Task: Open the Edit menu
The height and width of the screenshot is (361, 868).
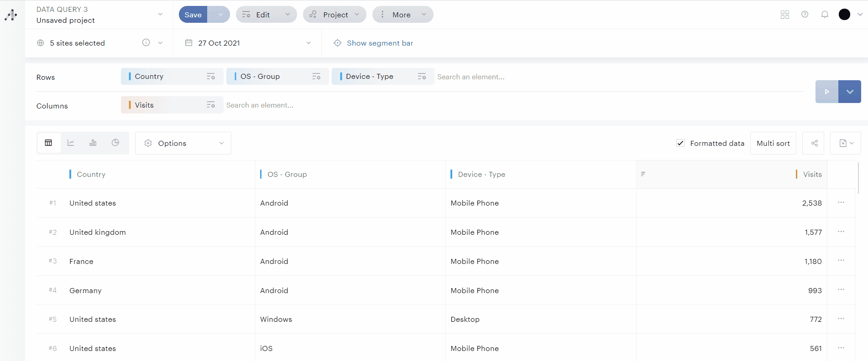Action: point(266,15)
